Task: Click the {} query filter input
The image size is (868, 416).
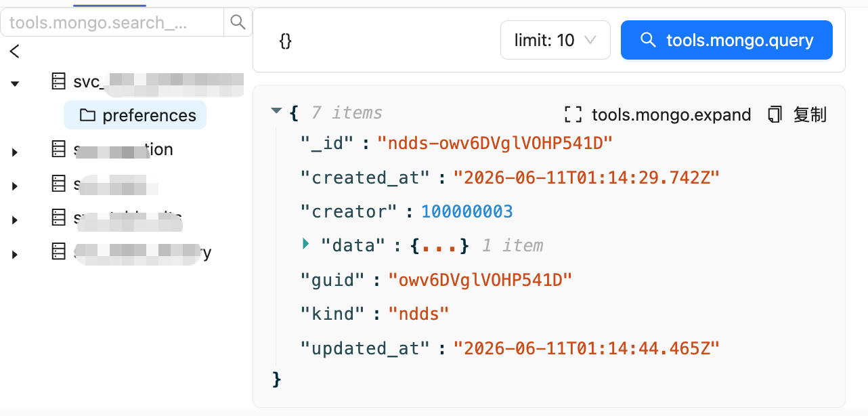Action: [379, 41]
